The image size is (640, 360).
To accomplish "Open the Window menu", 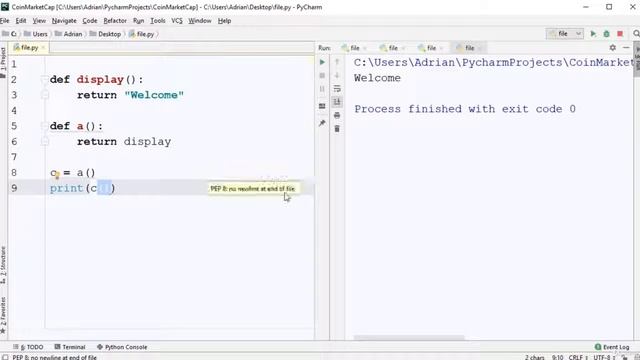I will point(200,21).
